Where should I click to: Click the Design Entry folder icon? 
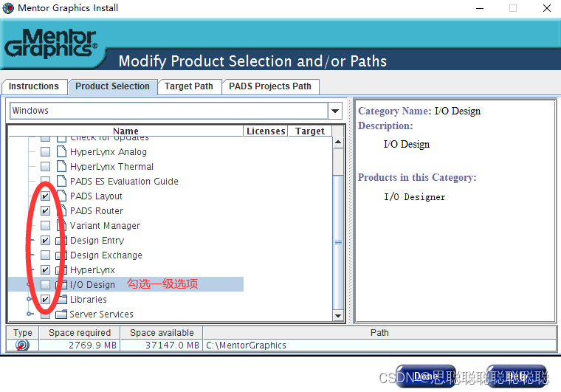[61, 241]
